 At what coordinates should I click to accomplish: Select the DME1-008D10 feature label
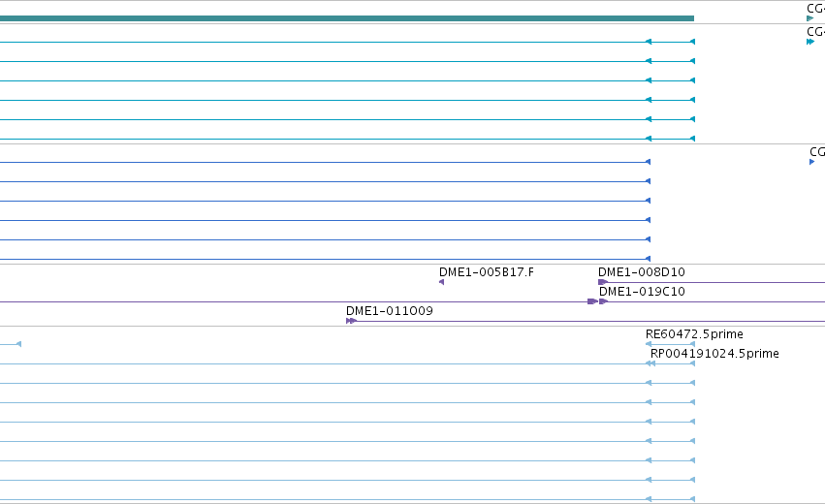point(642,272)
